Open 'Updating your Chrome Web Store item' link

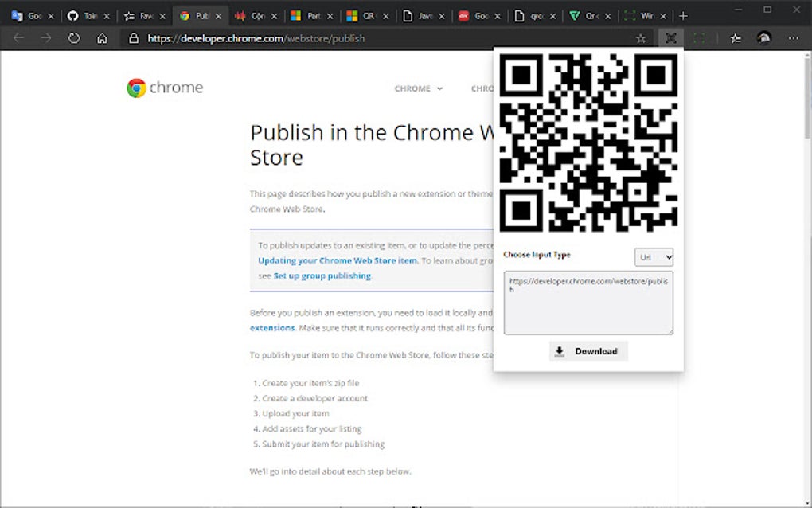338,260
